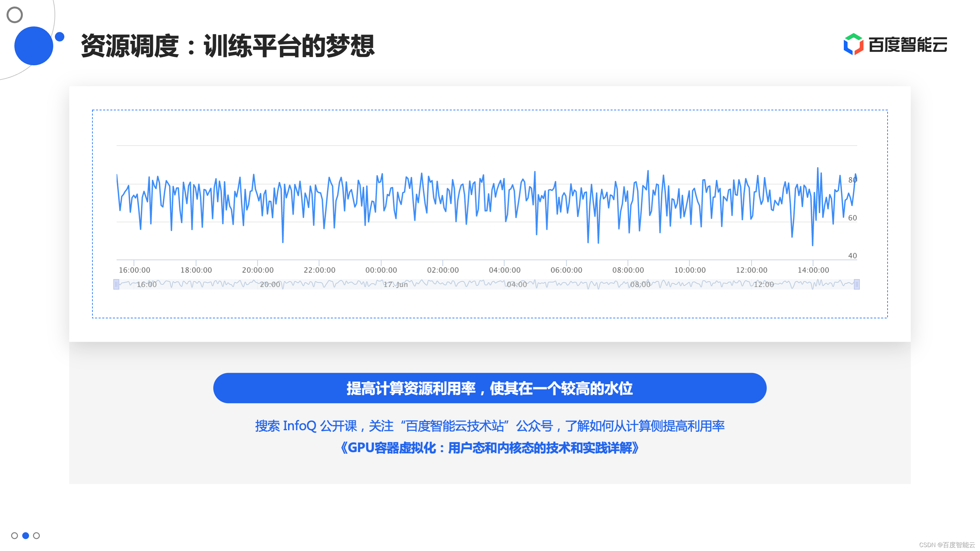Open the GPU容器虚拟化 course title link

[x=489, y=448]
